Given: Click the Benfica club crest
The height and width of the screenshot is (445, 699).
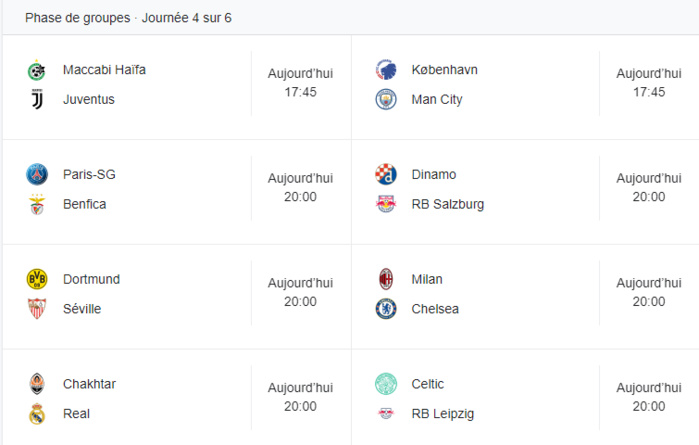Looking at the screenshot, I should click(x=37, y=204).
